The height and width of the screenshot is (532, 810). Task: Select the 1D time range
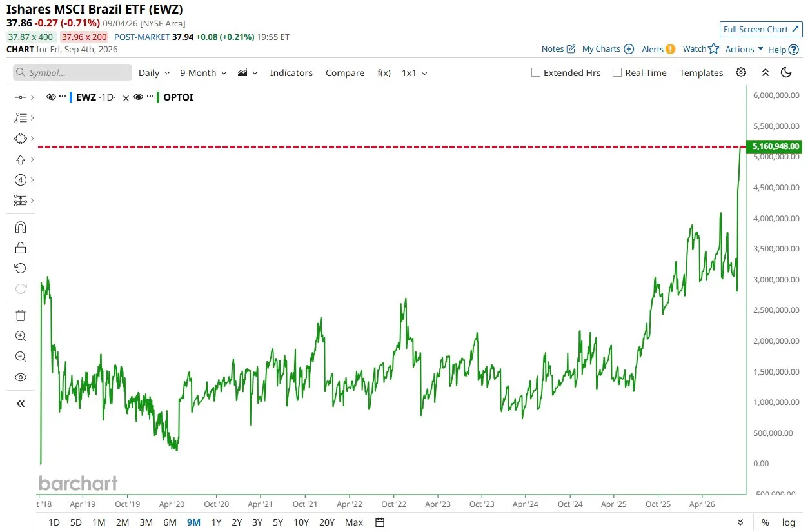point(54,522)
